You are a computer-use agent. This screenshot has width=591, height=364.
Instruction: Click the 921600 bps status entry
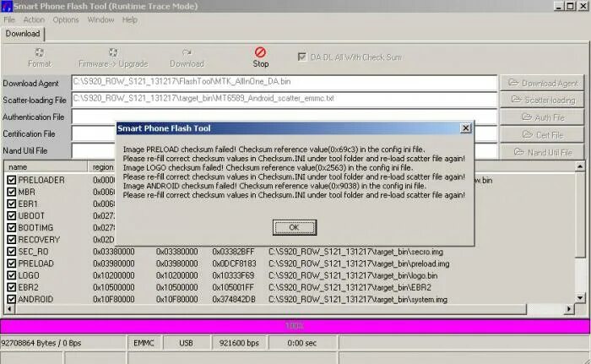(x=239, y=343)
